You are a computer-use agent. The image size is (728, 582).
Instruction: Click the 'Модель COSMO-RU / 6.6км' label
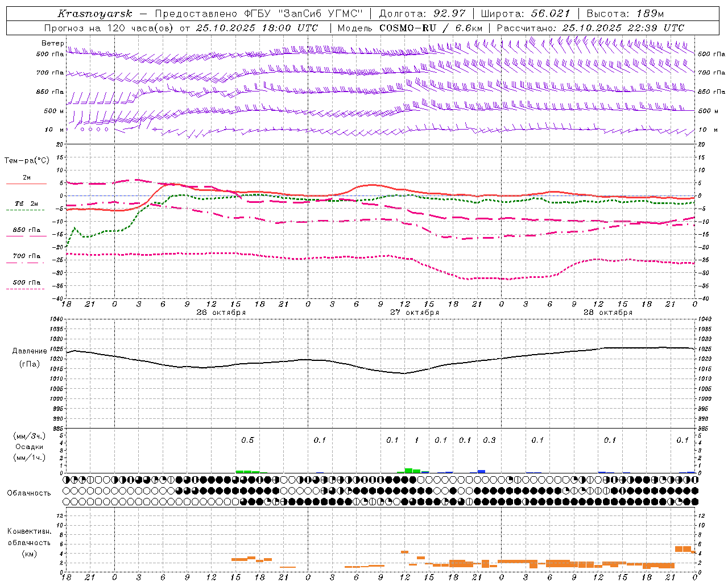[410, 28]
